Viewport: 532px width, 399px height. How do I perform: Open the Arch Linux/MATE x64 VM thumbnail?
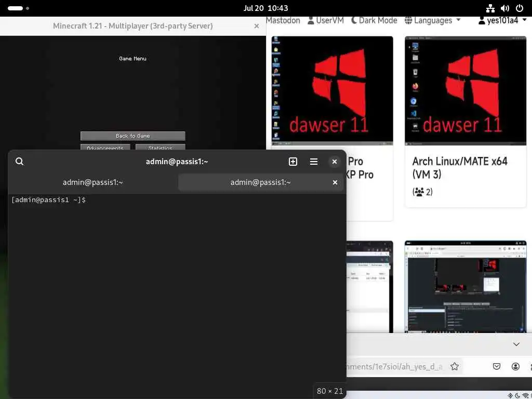[465, 90]
